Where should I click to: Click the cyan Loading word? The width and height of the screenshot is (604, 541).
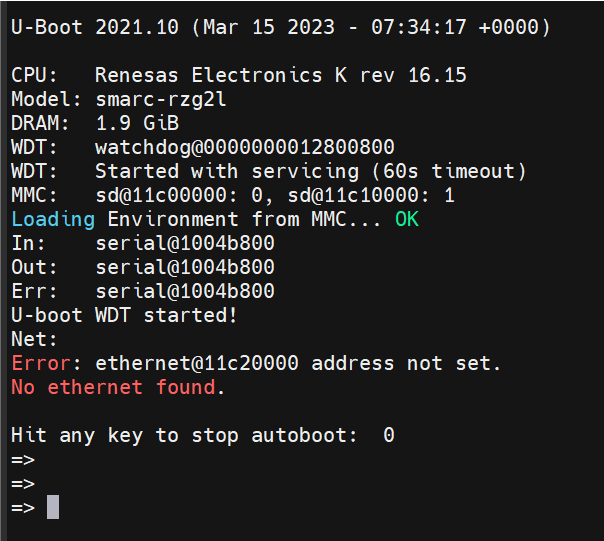53,220
